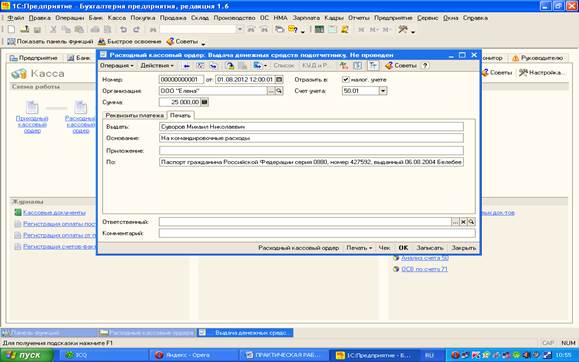The width and height of the screenshot is (579, 362).
Task: Click the Redo arrow icon in main toolbar
Action: click(x=137, y=30)
